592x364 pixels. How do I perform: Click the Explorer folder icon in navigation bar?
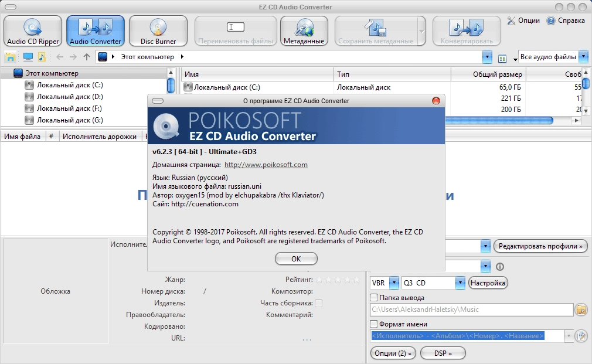point(10,57)
